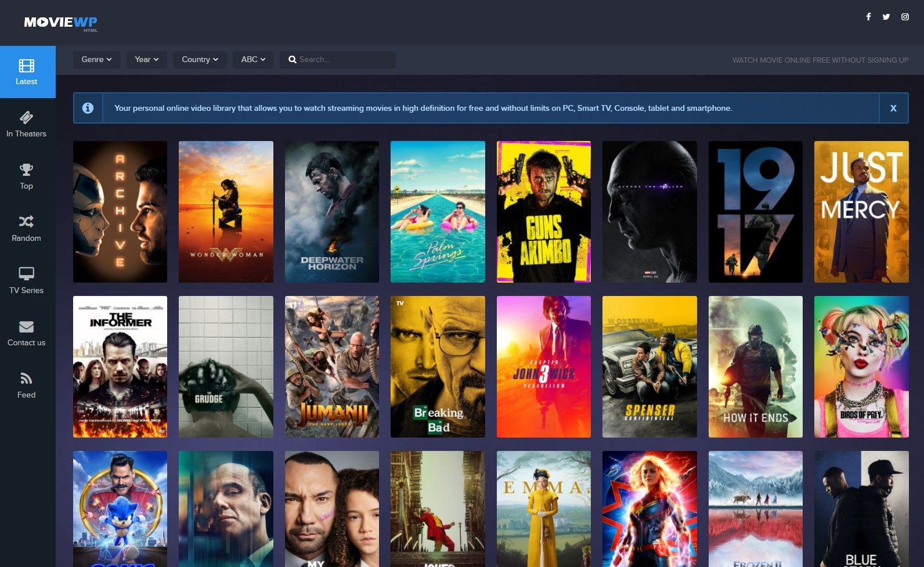
Task: Open the TV Series monitor icon
Action: click(26, 273)
